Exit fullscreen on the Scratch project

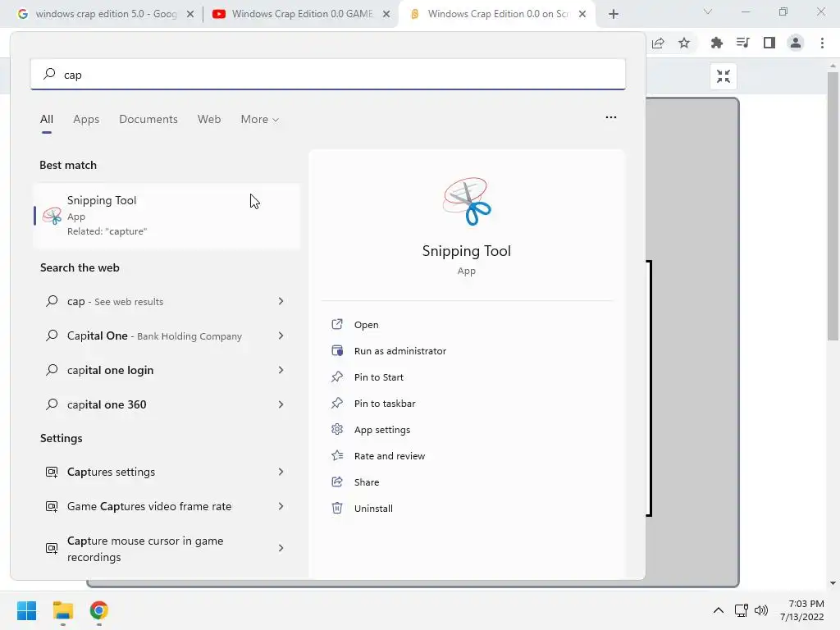pos(724,76)
